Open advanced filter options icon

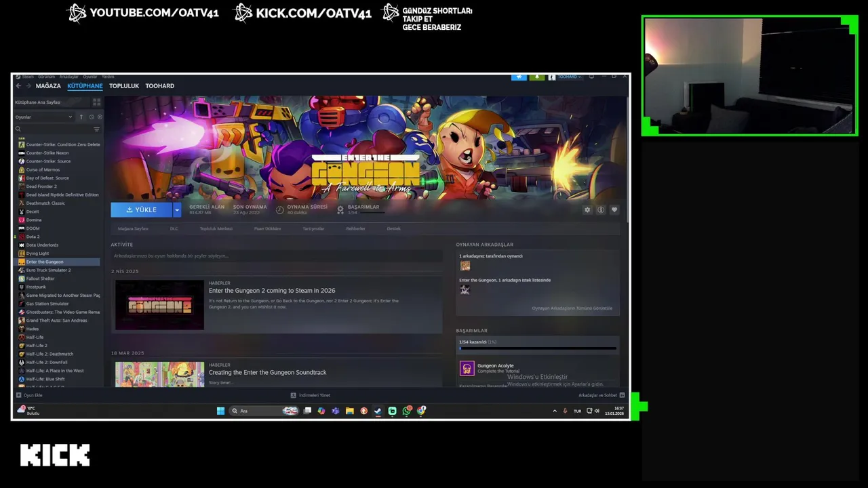pos(96,129)
